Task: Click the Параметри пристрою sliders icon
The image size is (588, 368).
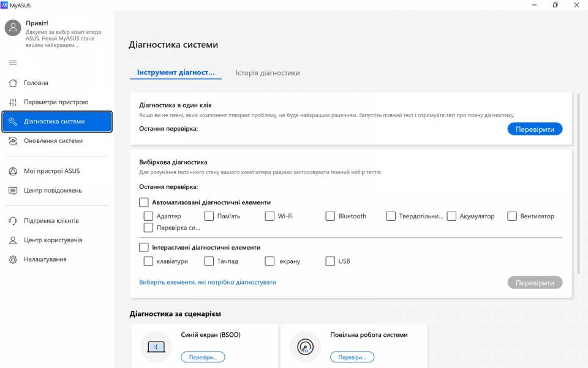Action: tap(13, 102)
